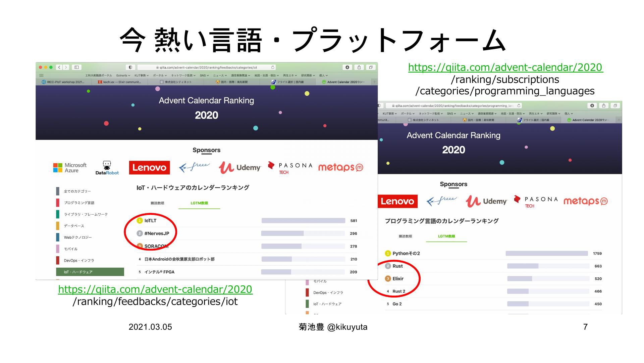
Task: Add a new tab in IoT ranking window
Action: click(x=374, y=82)
